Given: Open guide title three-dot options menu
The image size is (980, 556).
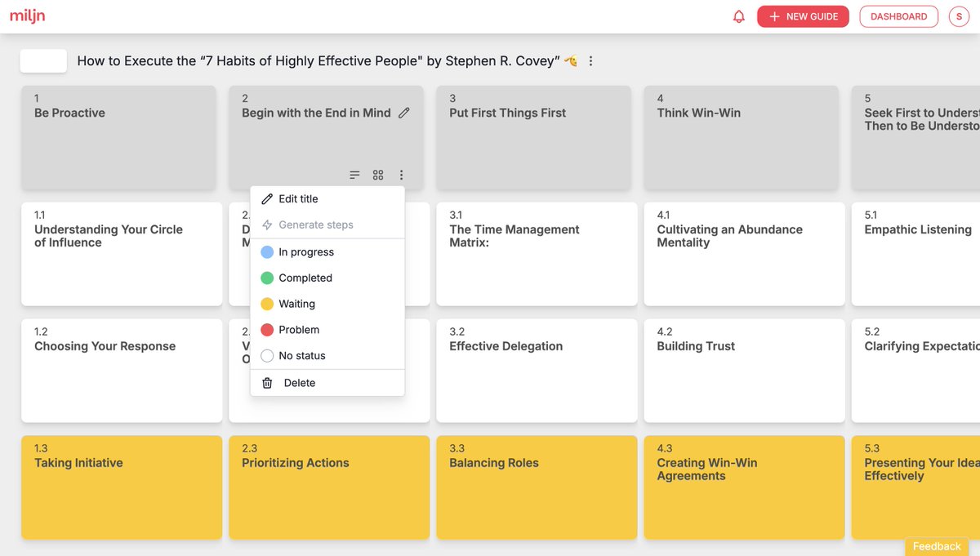Looking at the screenshot, I should click(590, 61).
